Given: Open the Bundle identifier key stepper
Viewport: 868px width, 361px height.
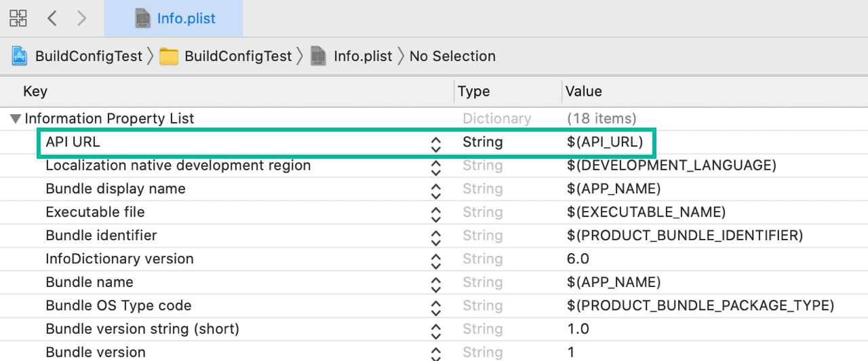Looking at the screenshot, I should coord(436,236).
